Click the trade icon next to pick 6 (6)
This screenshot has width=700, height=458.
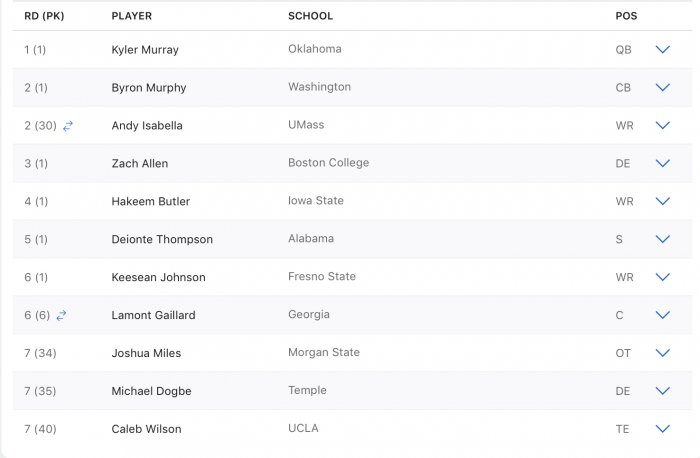tap(61, 316)
